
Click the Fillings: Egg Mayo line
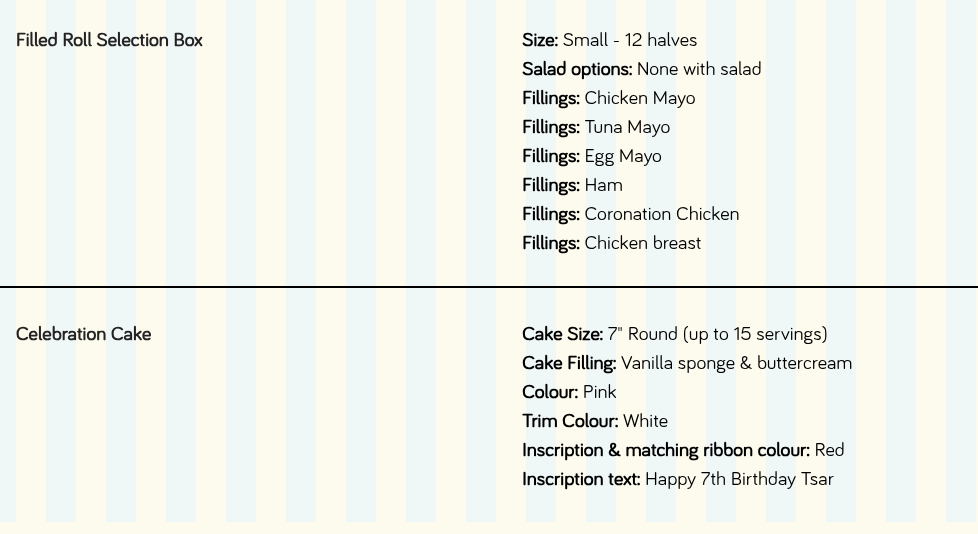(x=591, y=156)
